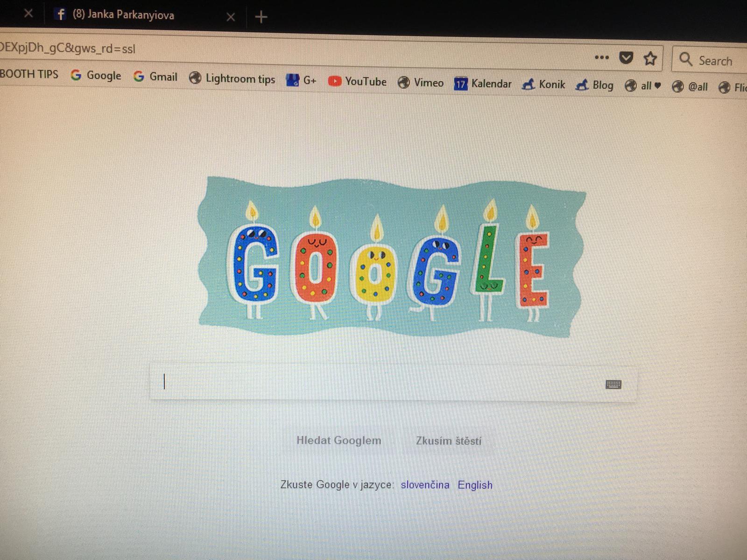Close the Janka Parkanyiova tab
Image resolution: width=747 pixels, height=560 pixels.
click(x=231, y=17)
